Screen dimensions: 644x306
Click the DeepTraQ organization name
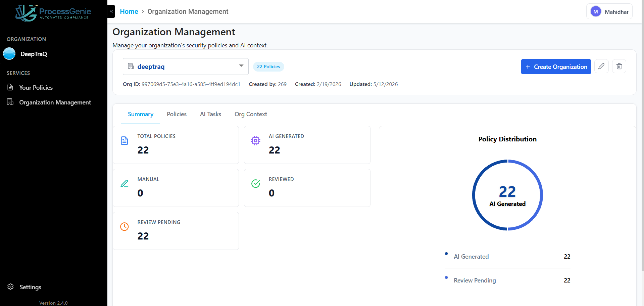tap(34, 54)
